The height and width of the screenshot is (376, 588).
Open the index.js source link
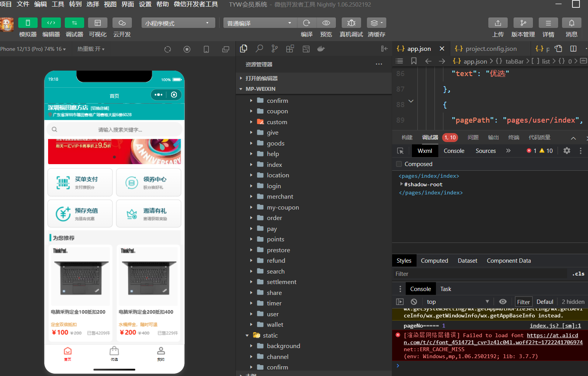click(x=555, y=326)
